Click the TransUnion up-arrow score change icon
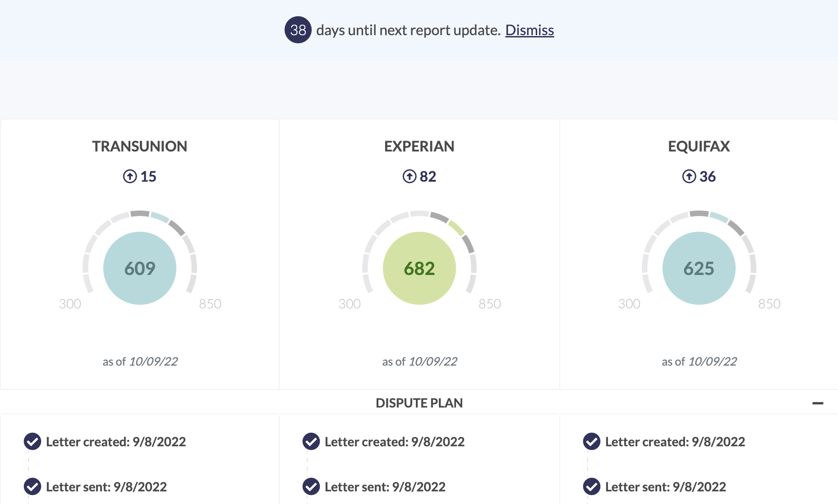This screenshot has width=838, height=504. (x=130, y=176)
